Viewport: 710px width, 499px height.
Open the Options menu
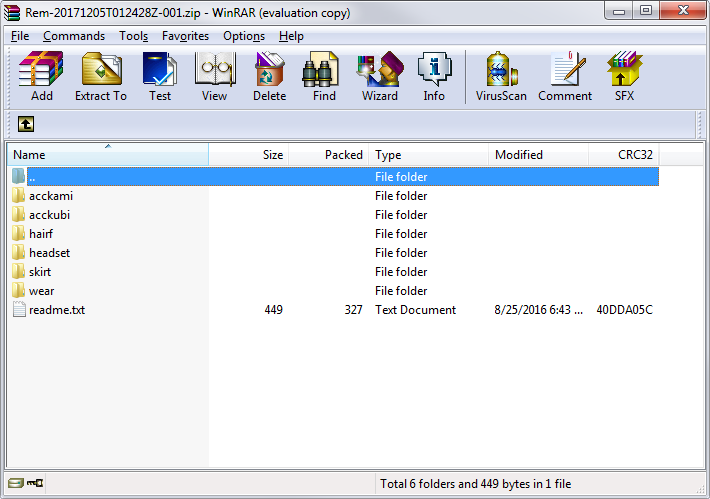244,36
